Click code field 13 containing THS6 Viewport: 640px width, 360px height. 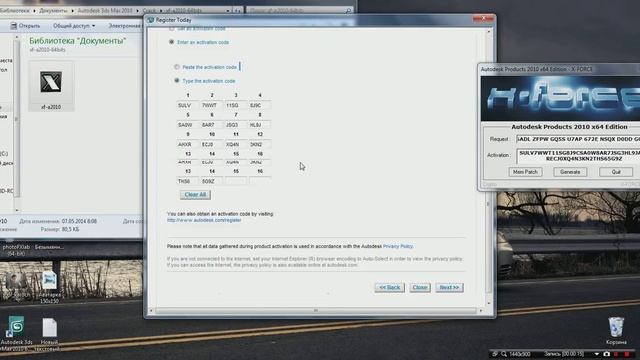tap(188, 181)
